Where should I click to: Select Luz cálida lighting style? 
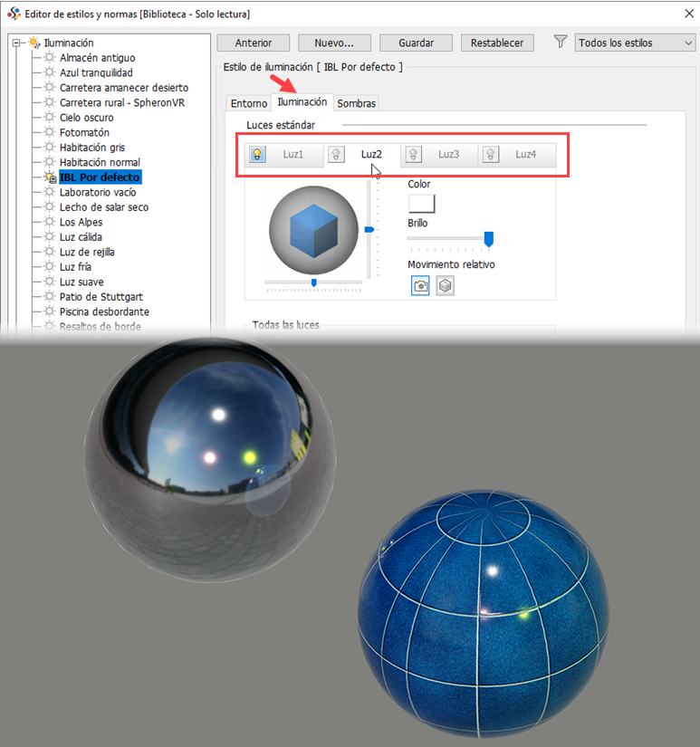(81, 237)
